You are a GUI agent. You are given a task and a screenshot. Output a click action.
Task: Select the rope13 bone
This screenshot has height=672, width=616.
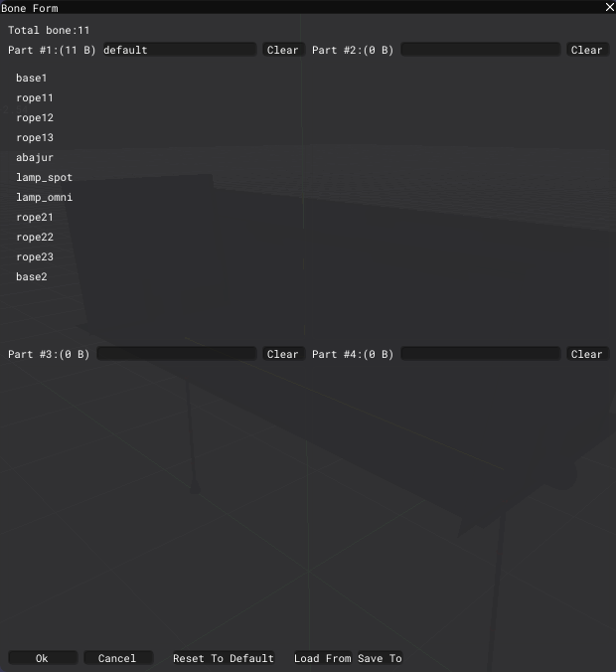[x=35, y=137]
